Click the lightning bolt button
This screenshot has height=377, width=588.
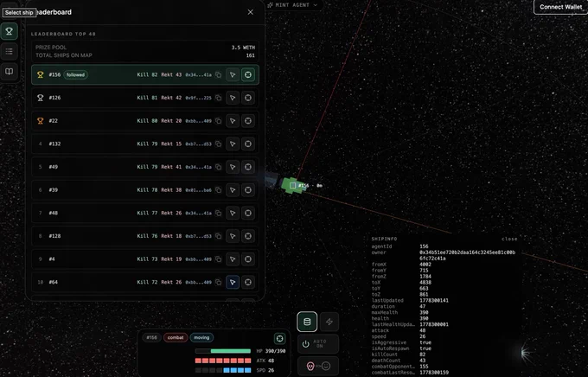point(329,322)
